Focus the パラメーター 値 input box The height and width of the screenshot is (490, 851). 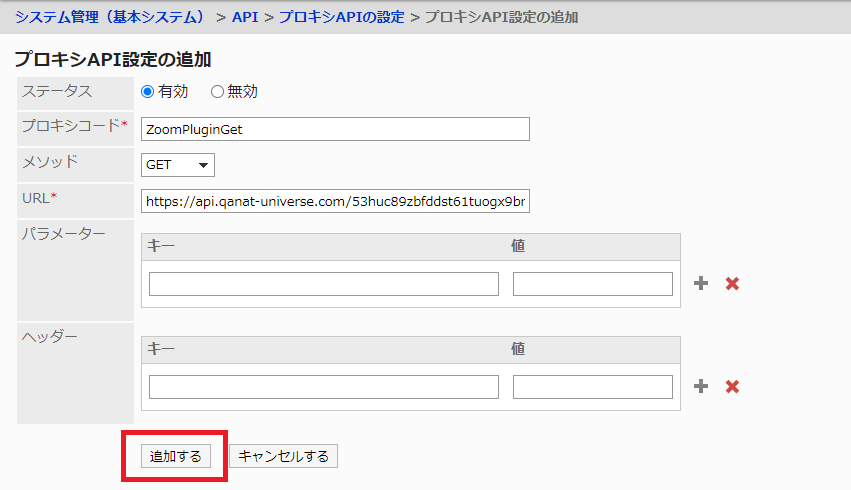point(592,284)
